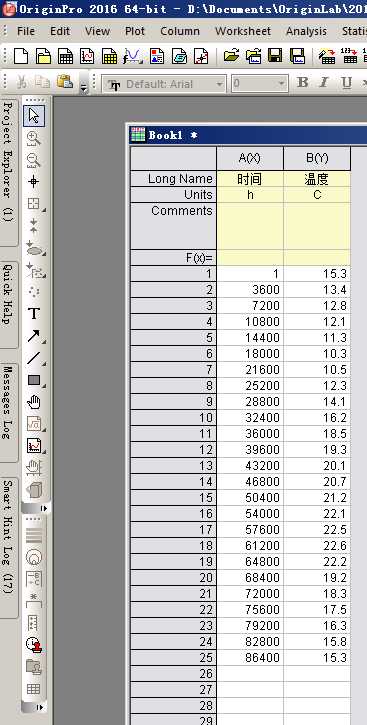Click the Comments cell for column B
Viewport: 367px width, 725px height.
[317, 226]
